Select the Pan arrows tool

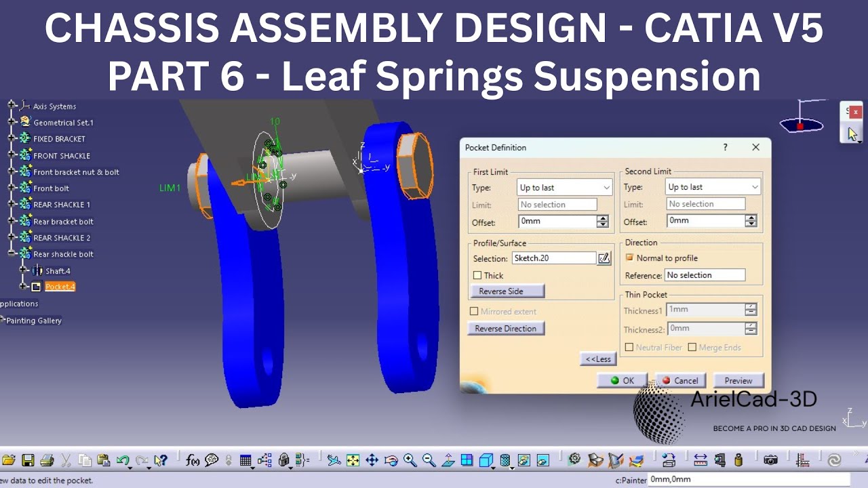372,460
